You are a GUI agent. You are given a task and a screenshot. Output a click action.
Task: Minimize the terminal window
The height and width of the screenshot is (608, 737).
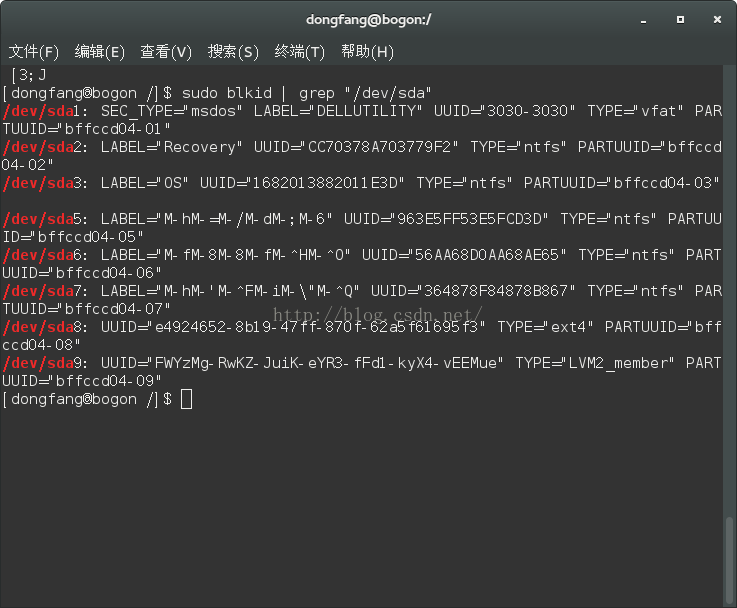643,20
